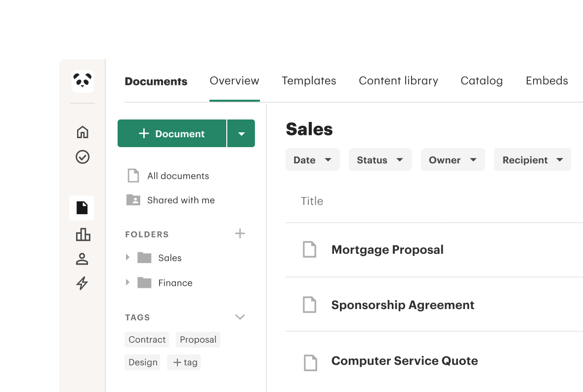The width and height of the screenshot is (583, 392).
Task: Collapse the Tags section chevron
Action: [240, 317]
